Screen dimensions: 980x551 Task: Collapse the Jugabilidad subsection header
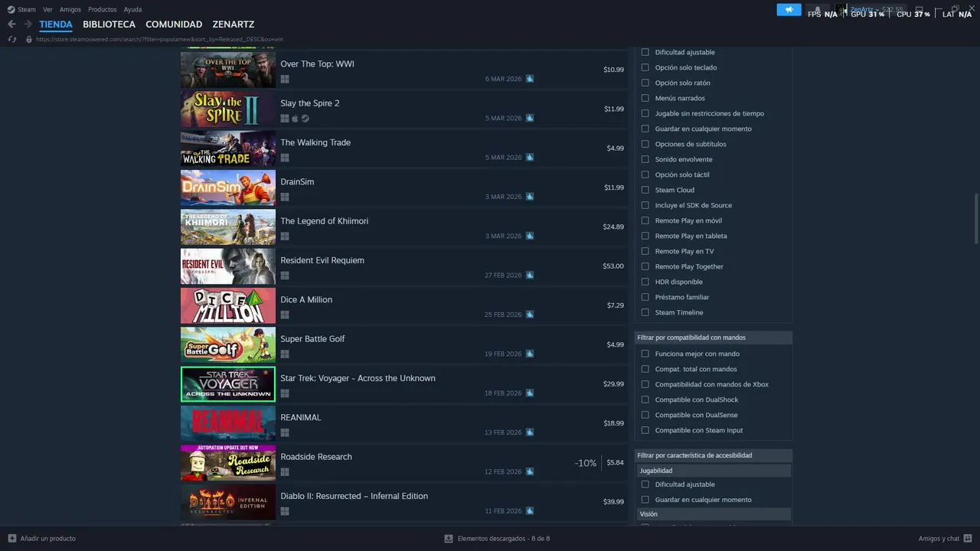pos(714,471)
